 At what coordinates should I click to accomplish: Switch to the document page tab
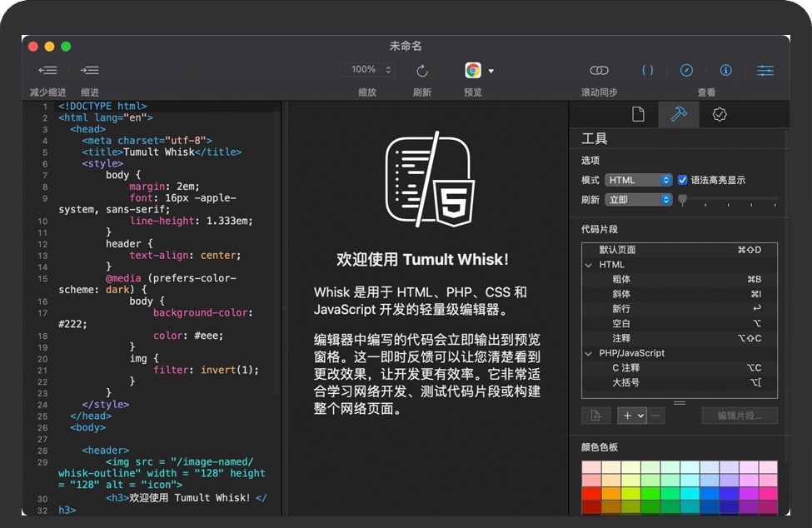pos(638,115)
